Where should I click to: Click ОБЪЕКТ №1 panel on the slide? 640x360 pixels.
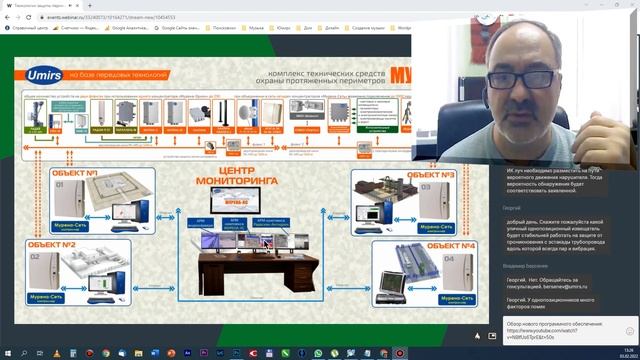[102, 201]
